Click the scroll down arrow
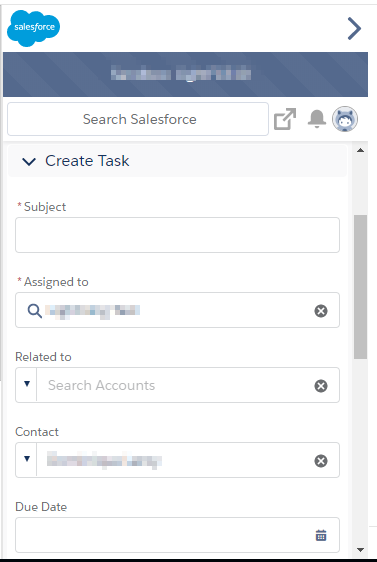The image size is (377, 562). [361, 549]
